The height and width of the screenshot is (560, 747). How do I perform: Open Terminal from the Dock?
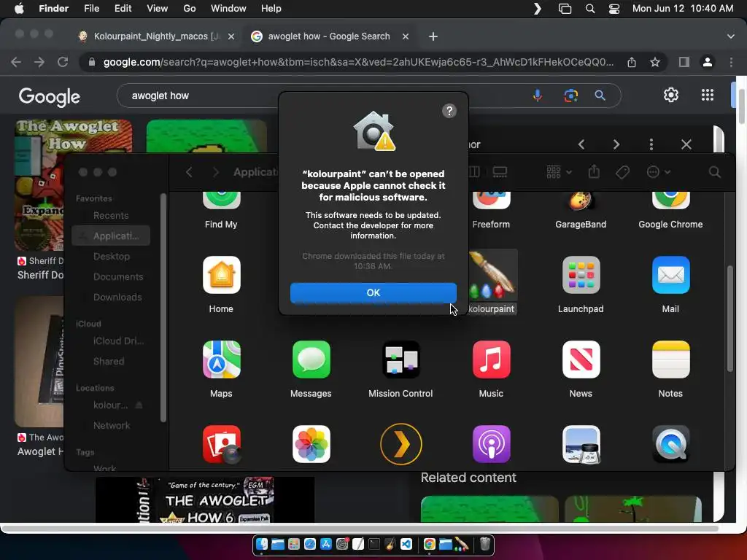(374, 544)
